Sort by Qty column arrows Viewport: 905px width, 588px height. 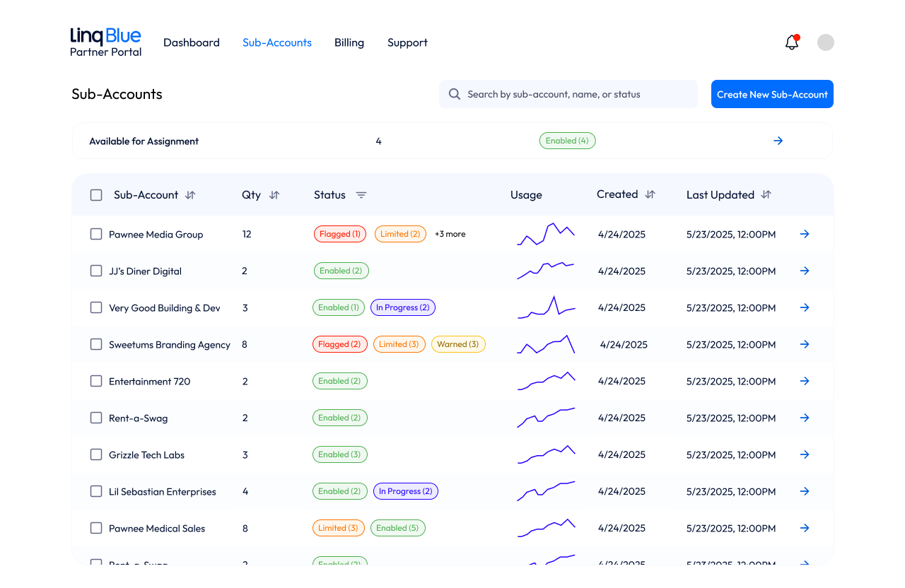[x=274, y=195]
